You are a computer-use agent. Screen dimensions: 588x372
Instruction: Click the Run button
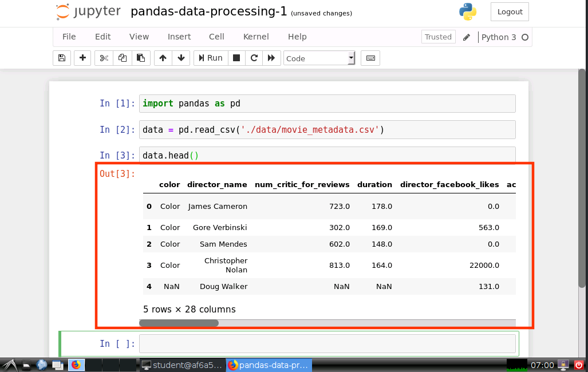click(x=211, y=58)
